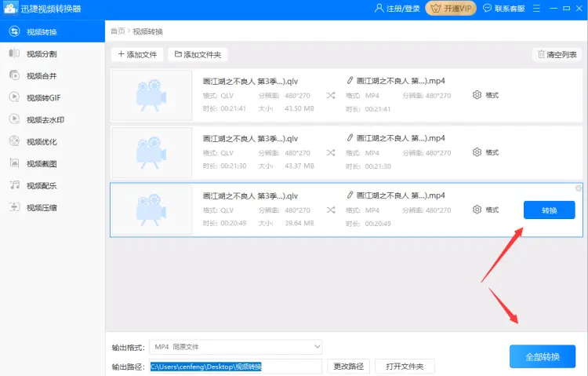
Task: Open 格式 settings for the 43.37 MB file
Action: coord(485,152)
